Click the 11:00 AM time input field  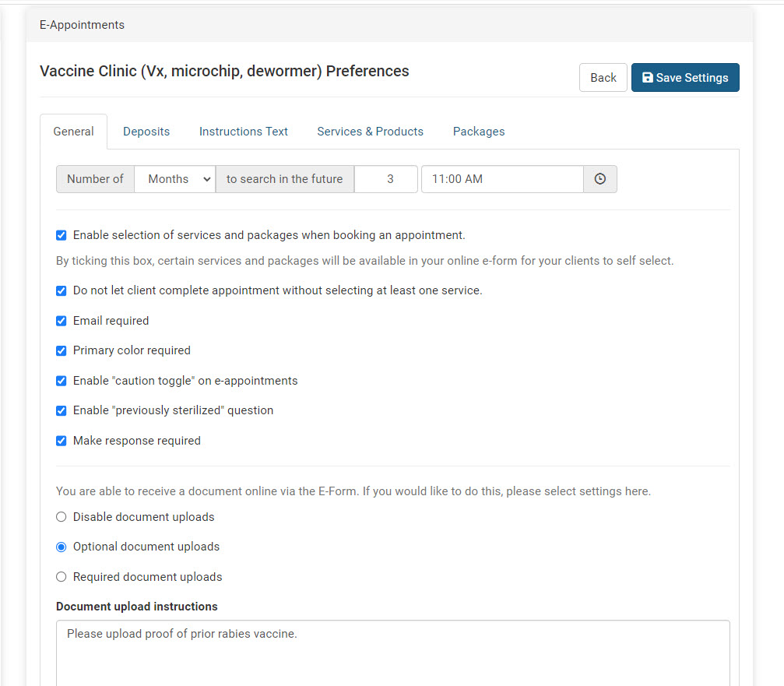click(502, 179)
